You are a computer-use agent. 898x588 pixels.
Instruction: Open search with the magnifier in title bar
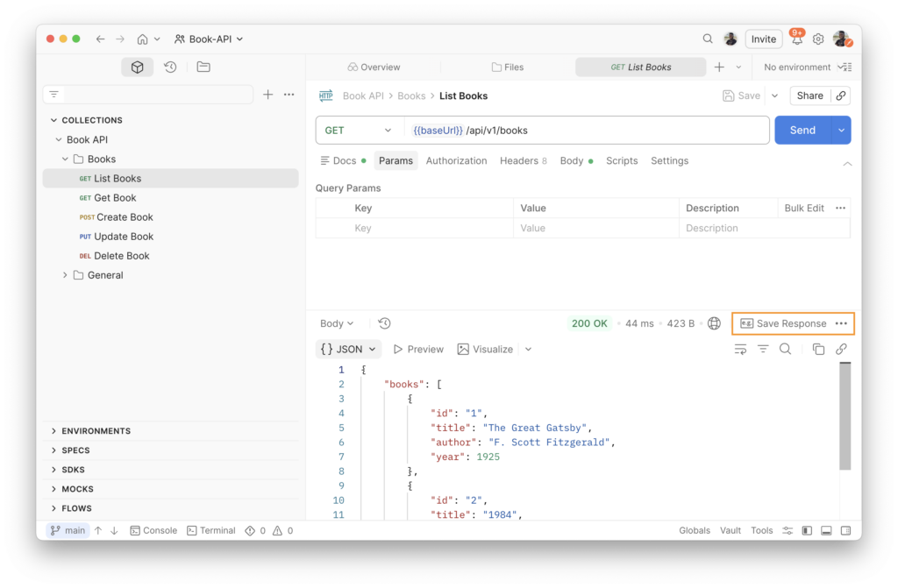click(x=708, y=39)
